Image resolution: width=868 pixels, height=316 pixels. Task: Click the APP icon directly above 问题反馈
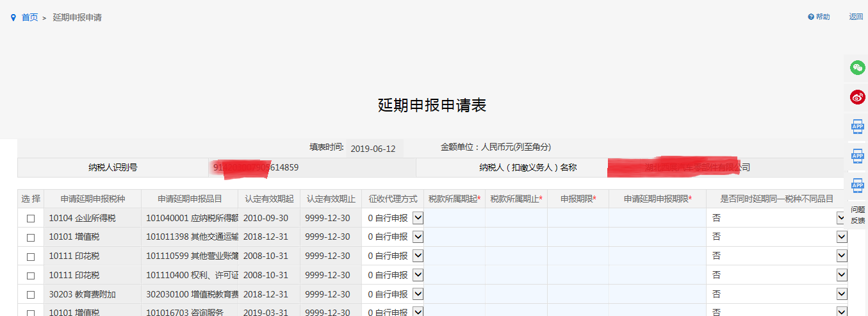click(858, 187)
